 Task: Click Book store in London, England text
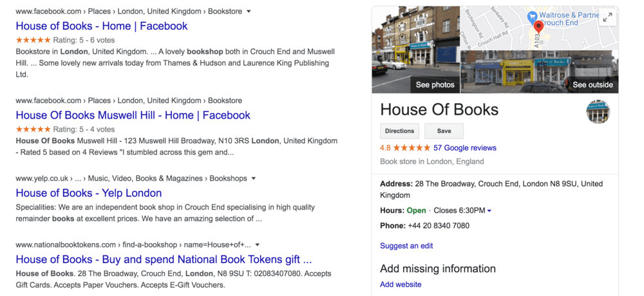point(432,162)
